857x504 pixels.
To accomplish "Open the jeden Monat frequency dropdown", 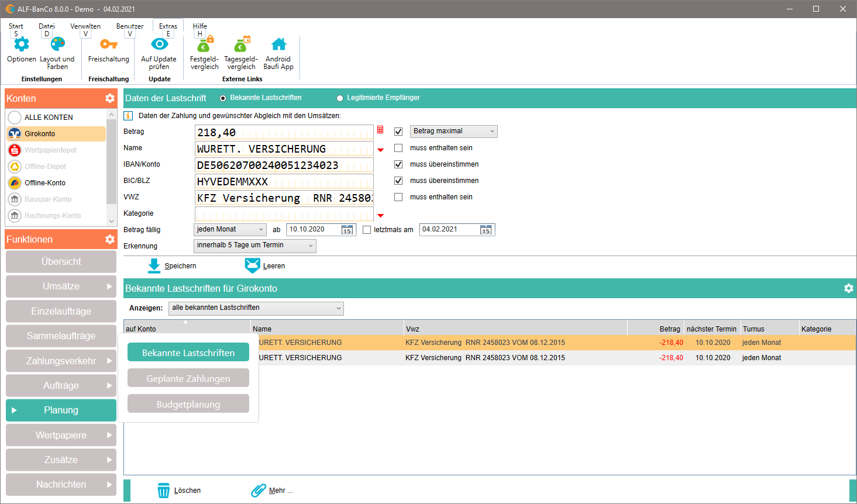I will 230,230.
